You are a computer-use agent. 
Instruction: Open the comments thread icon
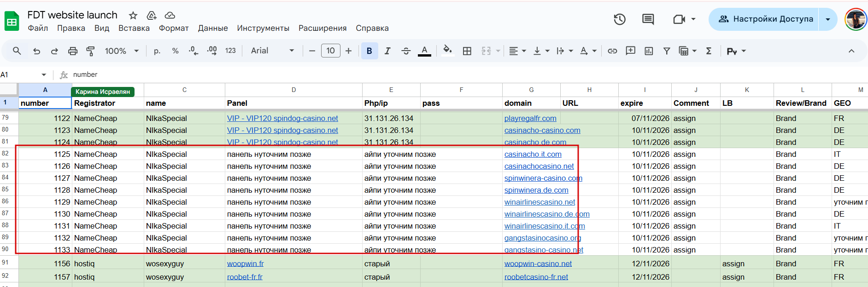pos(648,19)
